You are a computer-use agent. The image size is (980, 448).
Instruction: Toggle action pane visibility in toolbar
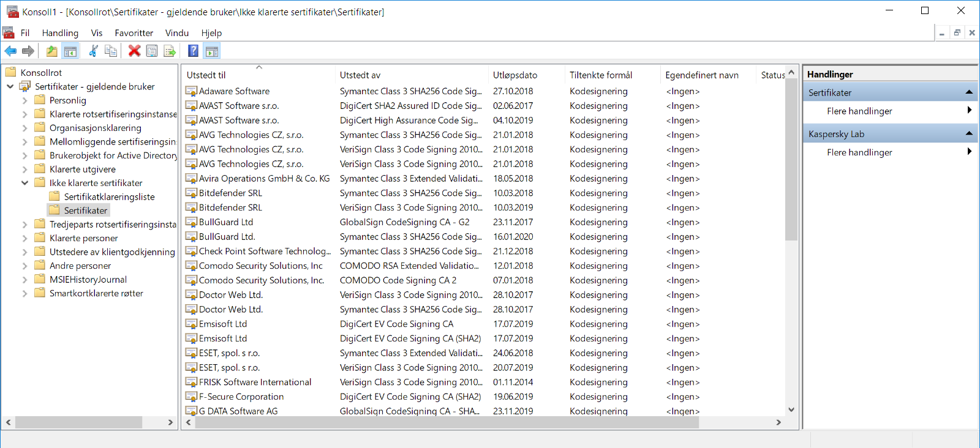(x=212, y=51)
